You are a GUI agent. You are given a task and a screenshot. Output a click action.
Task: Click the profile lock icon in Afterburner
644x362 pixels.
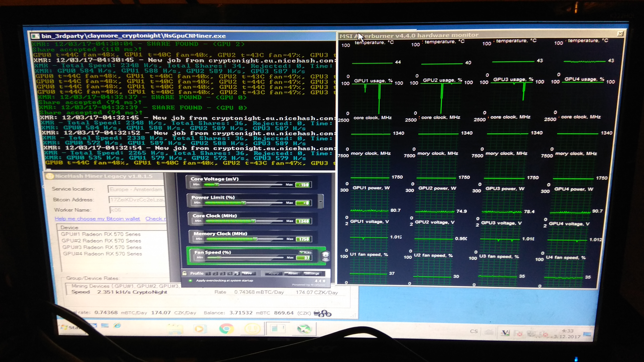coord(185,273)
